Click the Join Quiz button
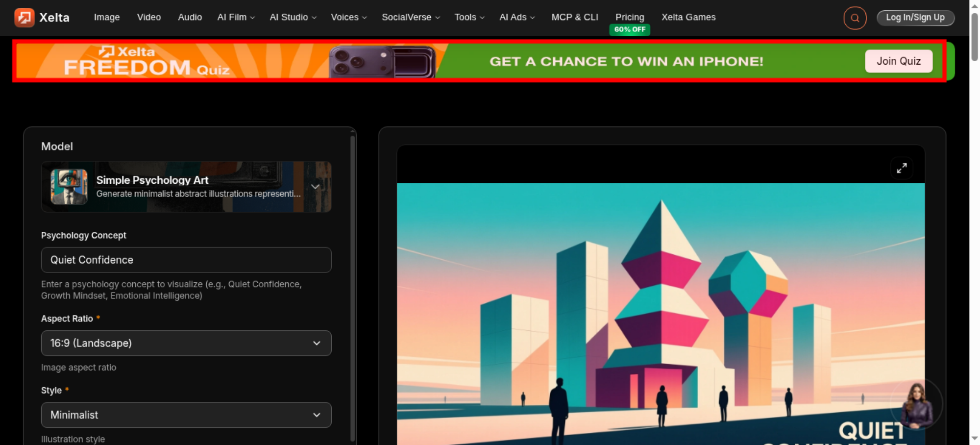This screenshot has width=980, height=445. tap(899, 61)
